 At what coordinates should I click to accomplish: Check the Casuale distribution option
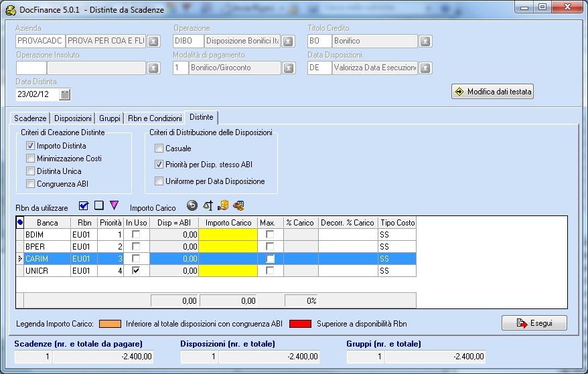pyautogui.click(x=159, y=148)
